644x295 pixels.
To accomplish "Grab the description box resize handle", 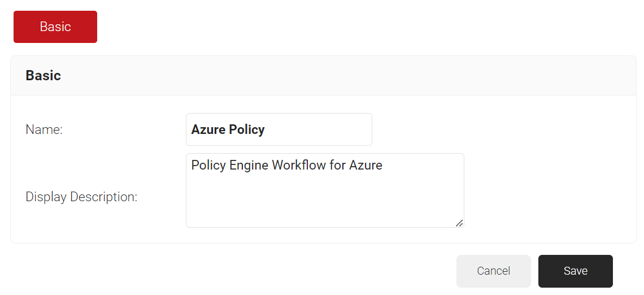I will (x=459, y=223).
